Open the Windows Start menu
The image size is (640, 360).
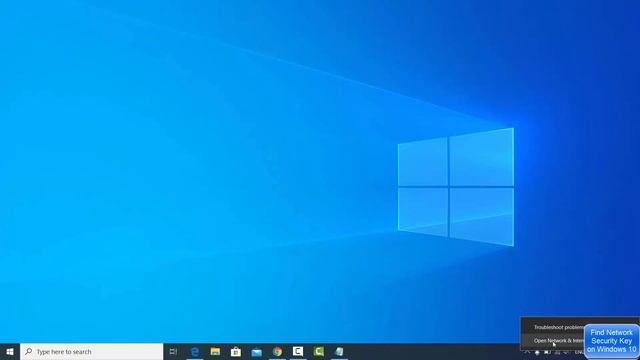[10, 351]
